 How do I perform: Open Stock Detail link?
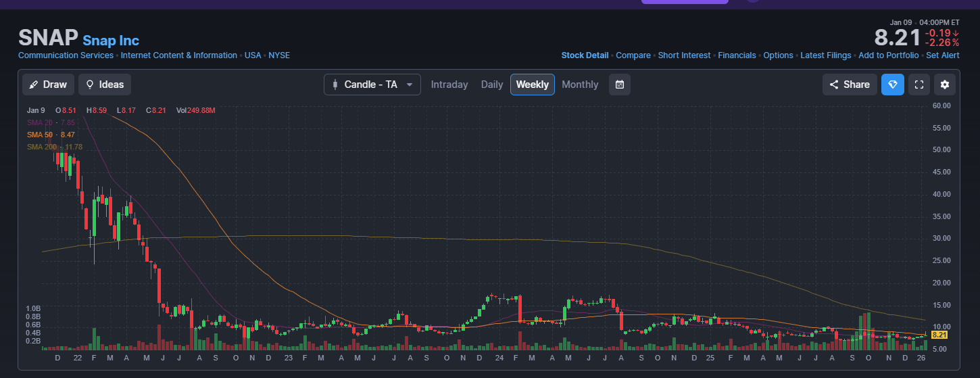pyautogui.click(x=585, y=55)
